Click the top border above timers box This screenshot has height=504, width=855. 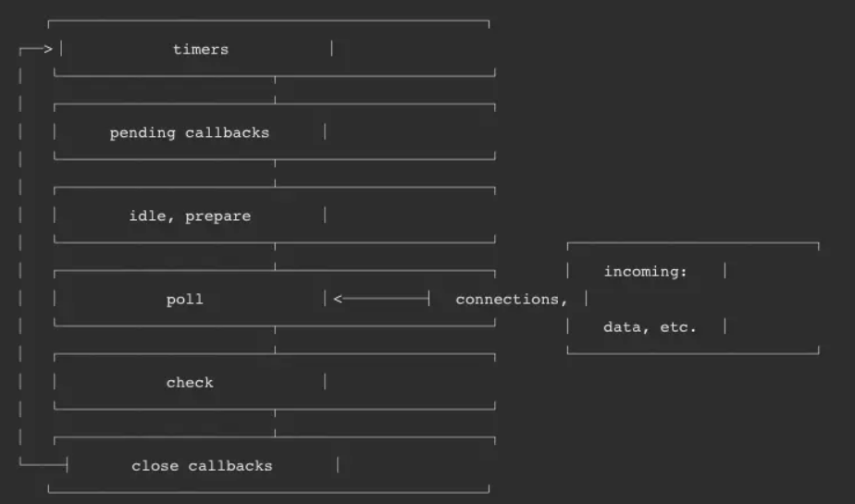(268, 22)
